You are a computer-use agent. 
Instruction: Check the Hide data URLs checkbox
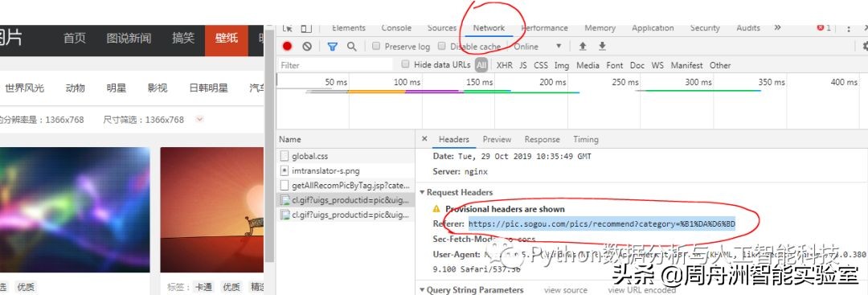[405, 64]
